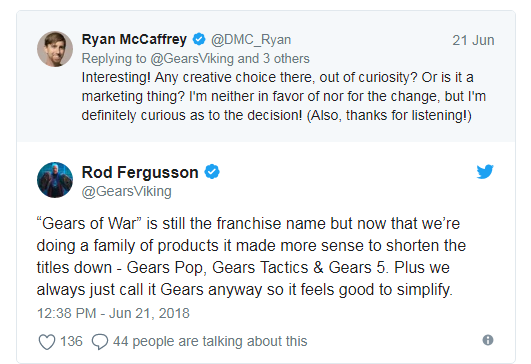Click Rod Fergusson's tweet body text
The width and height of the screenshot is (531, 364).
point(251,257)
